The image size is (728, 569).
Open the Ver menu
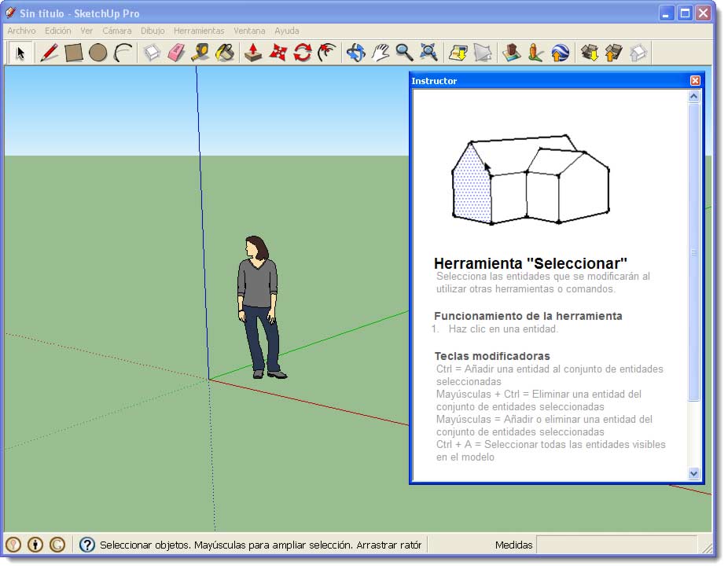point(86,31)
